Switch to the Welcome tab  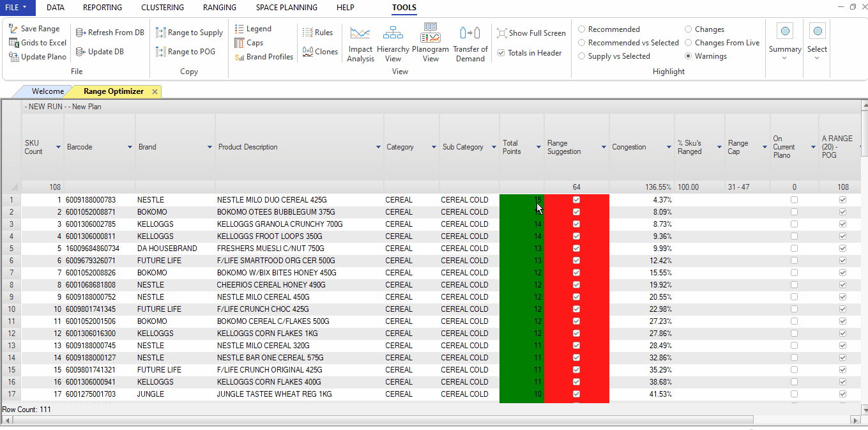(48, 91)
